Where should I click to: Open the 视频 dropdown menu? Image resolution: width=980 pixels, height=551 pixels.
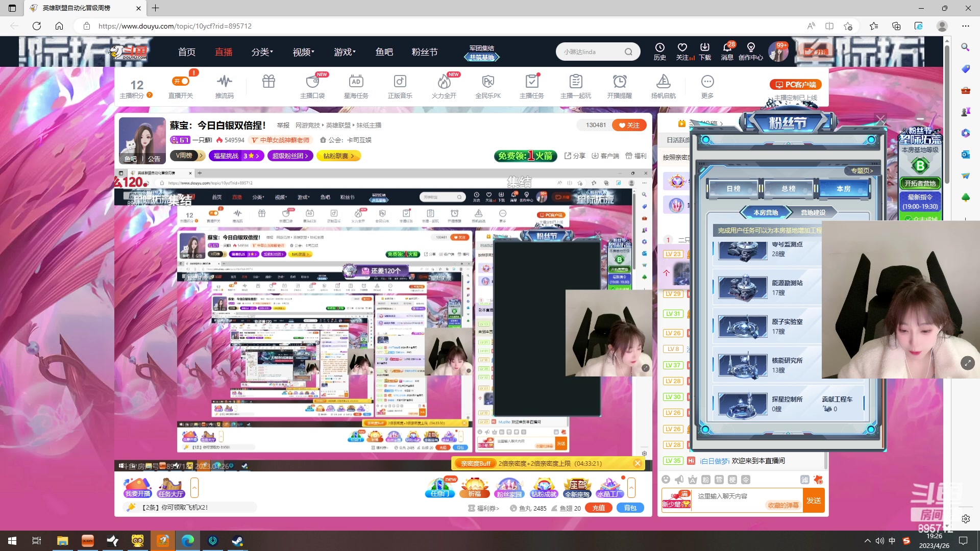[302, 52]
